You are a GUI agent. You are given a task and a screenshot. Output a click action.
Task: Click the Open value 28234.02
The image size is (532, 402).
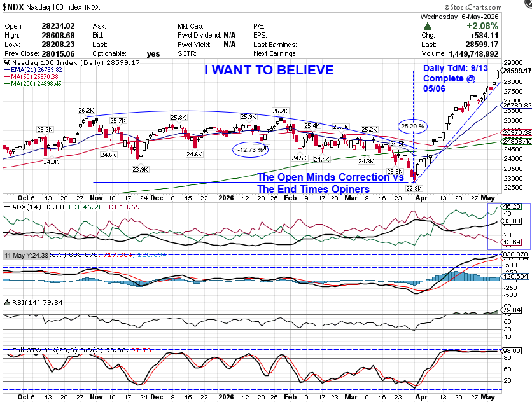[58, 26]
